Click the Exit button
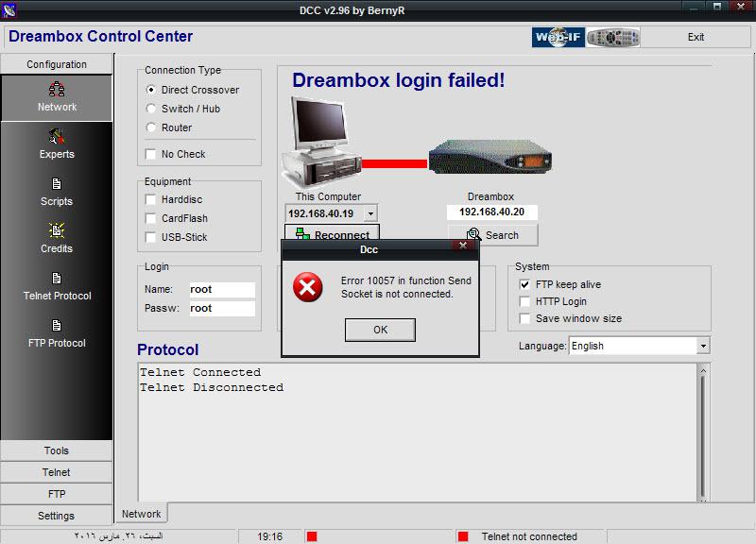This screenshot has height=544, width=756. point(696,37)
